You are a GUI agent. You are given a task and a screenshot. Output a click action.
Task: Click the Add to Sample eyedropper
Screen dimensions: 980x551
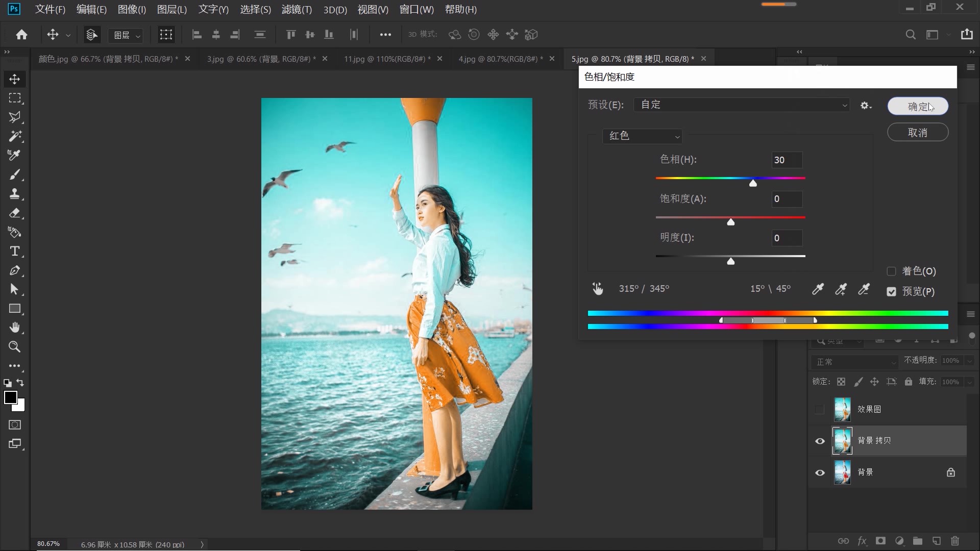pyautogui.click(x=841, y=289)
